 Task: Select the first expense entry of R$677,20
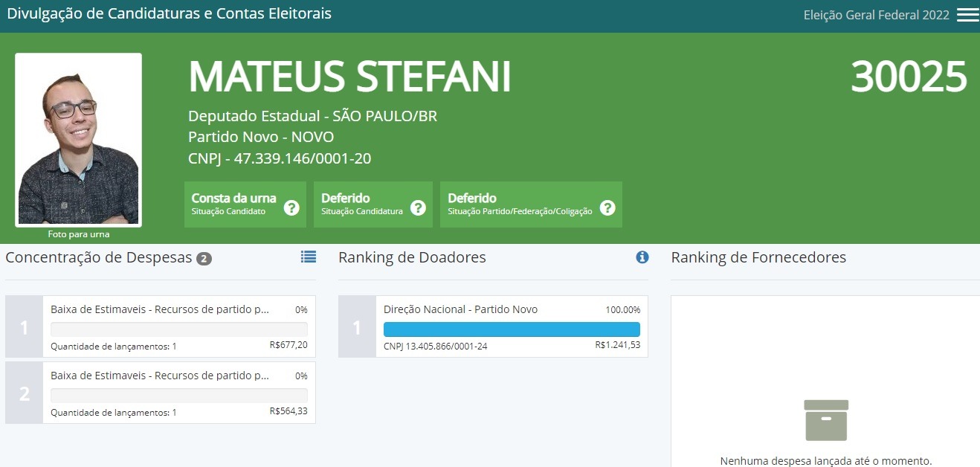(178, 327)
